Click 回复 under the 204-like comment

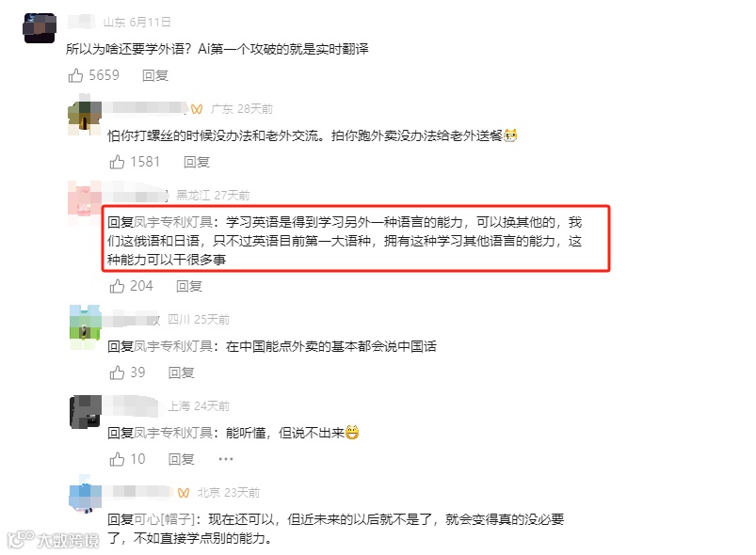(x=189, y=287)
